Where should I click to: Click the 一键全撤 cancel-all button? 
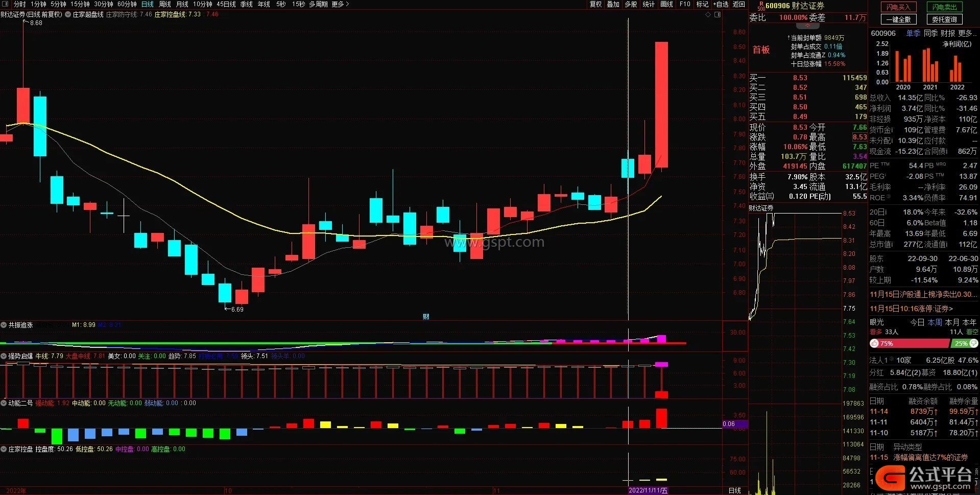click(899, 19)
